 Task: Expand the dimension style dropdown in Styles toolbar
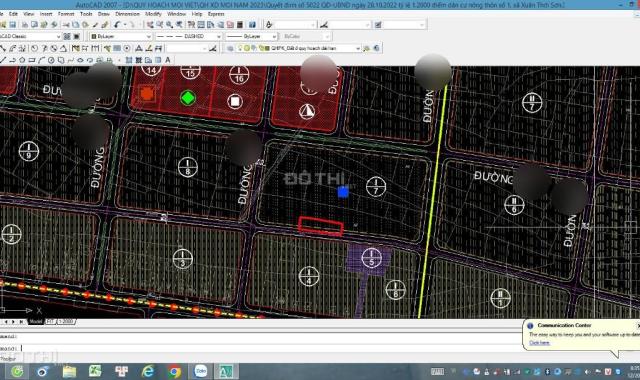(367, 25)
